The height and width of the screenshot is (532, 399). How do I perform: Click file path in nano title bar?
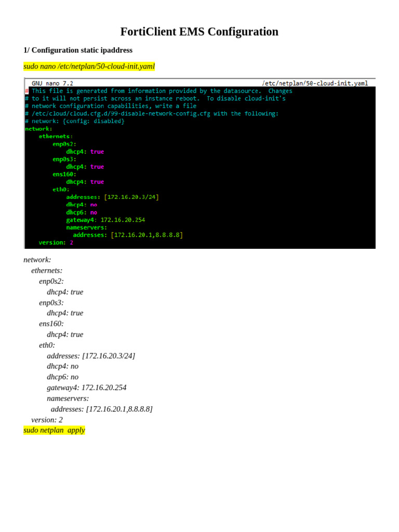click(x=315, y=84)
